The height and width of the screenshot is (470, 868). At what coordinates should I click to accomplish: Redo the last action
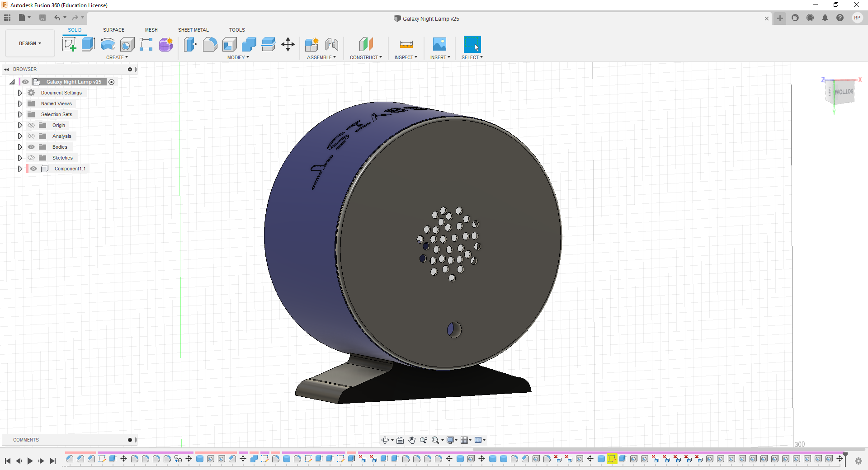tap(75, 18)
